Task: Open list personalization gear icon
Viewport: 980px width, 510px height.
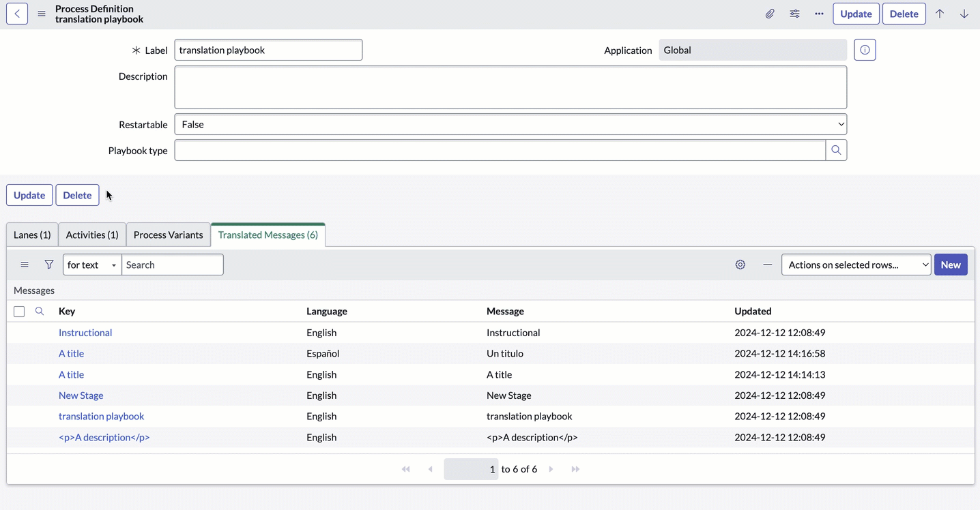Action: coord(740,265)
